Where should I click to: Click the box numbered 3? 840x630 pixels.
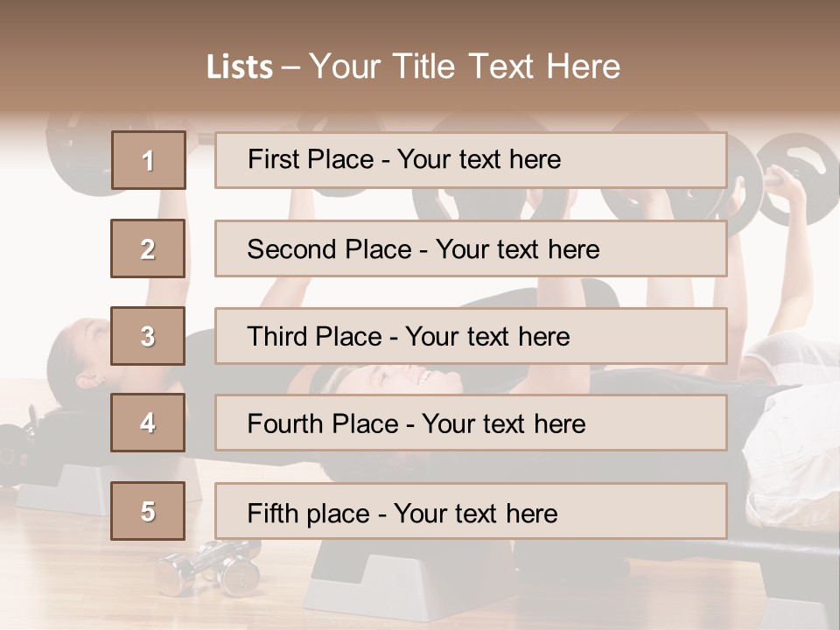(148, 336)
